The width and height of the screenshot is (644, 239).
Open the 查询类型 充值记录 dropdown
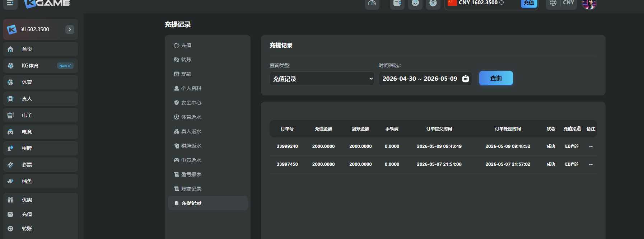322,79
